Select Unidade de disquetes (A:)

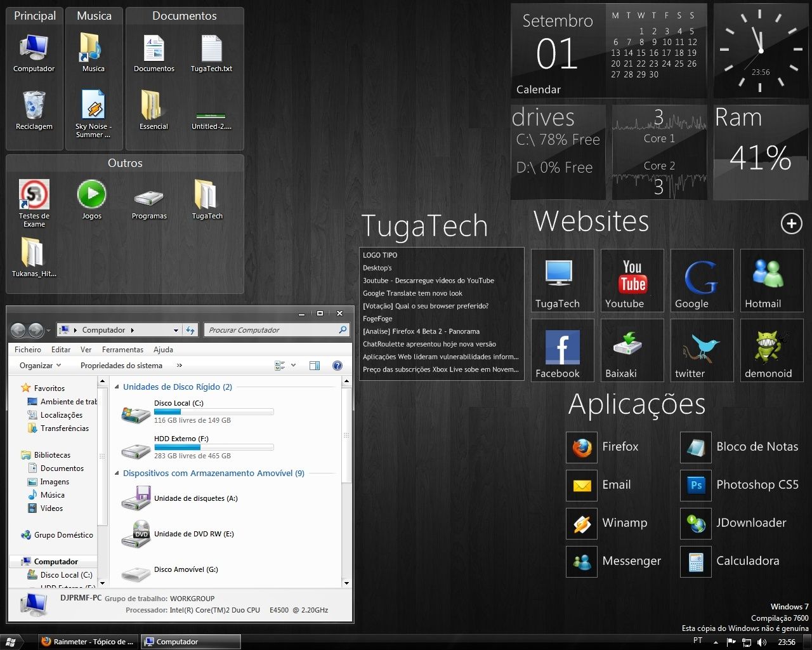(180, 498)
